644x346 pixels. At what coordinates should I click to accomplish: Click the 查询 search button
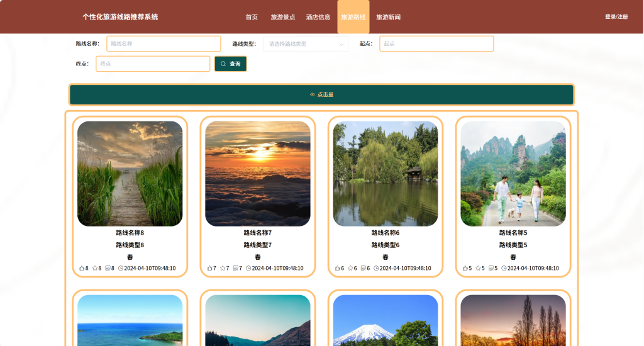pyautogui.click(x=230, y=64)
